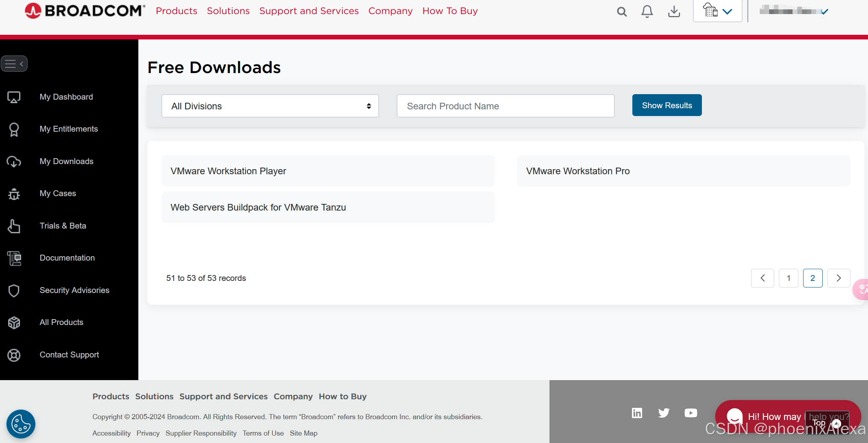The image size is (868, 443).
Task: Open Terms of Use footer link
Action: (263, 433)
